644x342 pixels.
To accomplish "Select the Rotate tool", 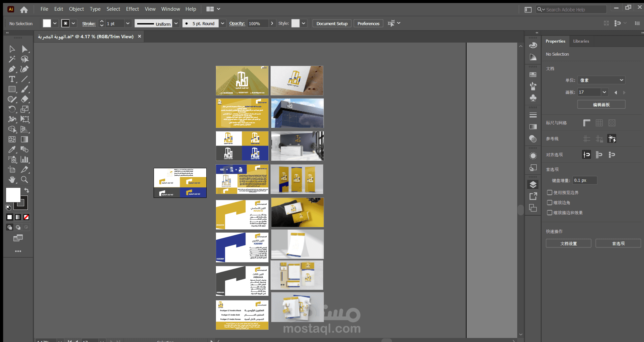I will 12,109.
